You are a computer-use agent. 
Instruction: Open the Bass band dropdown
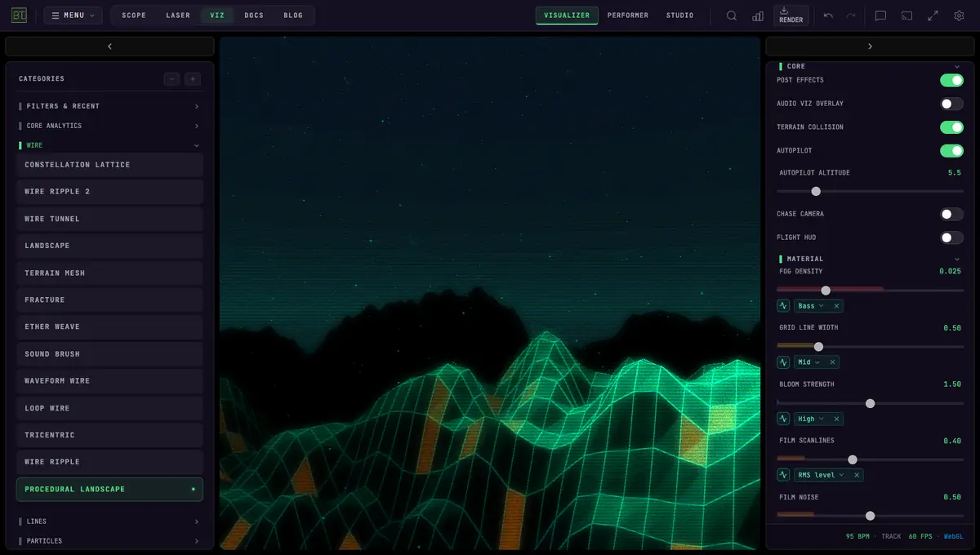pos(811,306)
